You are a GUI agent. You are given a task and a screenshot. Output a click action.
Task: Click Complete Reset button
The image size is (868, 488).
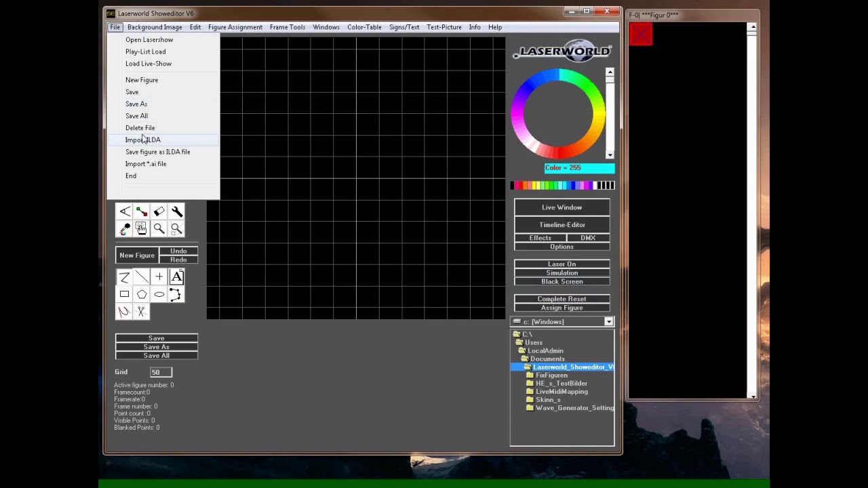point(562,299)
